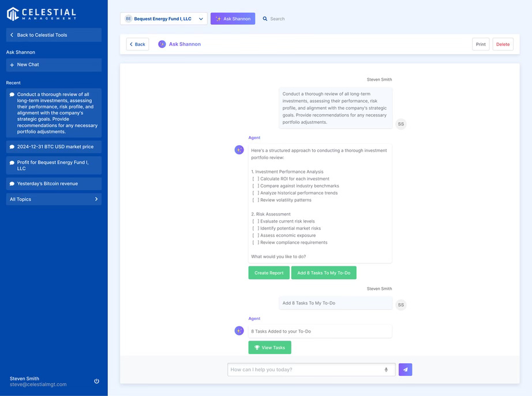Send message with the paper plane button

(406, 369)
